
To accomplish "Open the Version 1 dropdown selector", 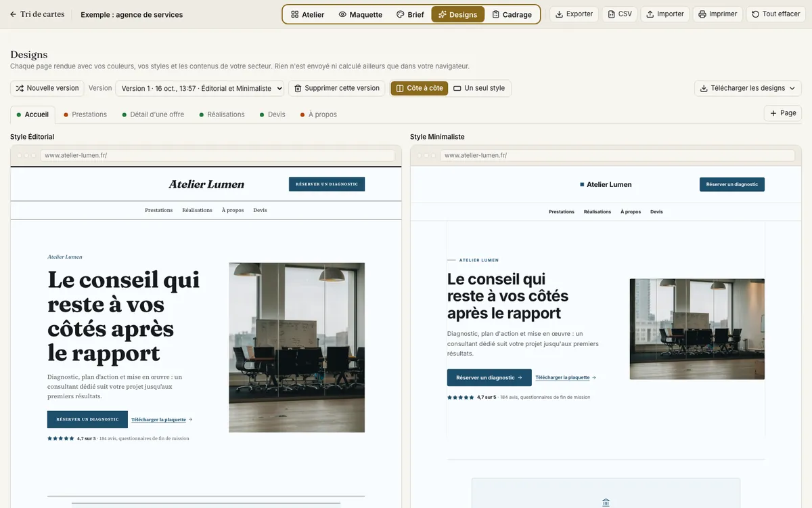I will click(x=200, y=88).
